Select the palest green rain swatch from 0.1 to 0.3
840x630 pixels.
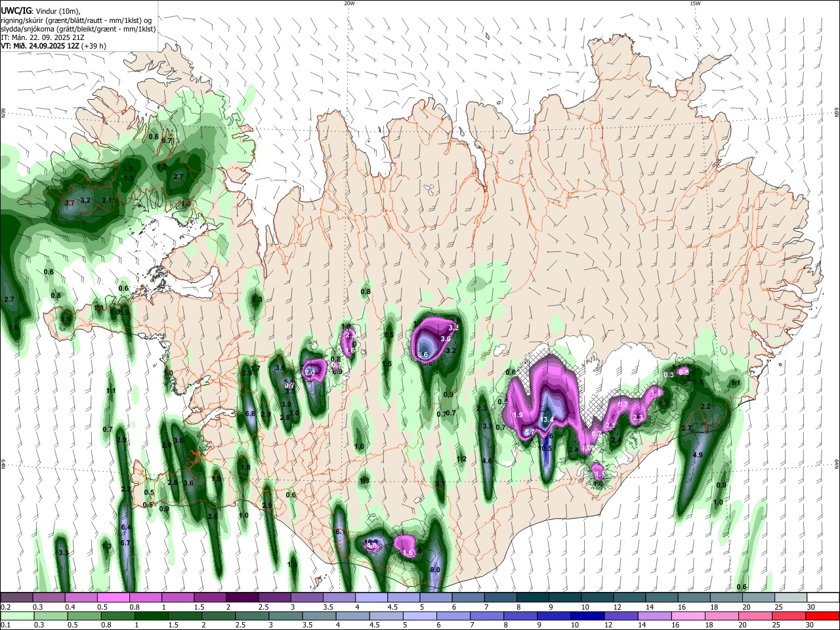pos(16,616)
